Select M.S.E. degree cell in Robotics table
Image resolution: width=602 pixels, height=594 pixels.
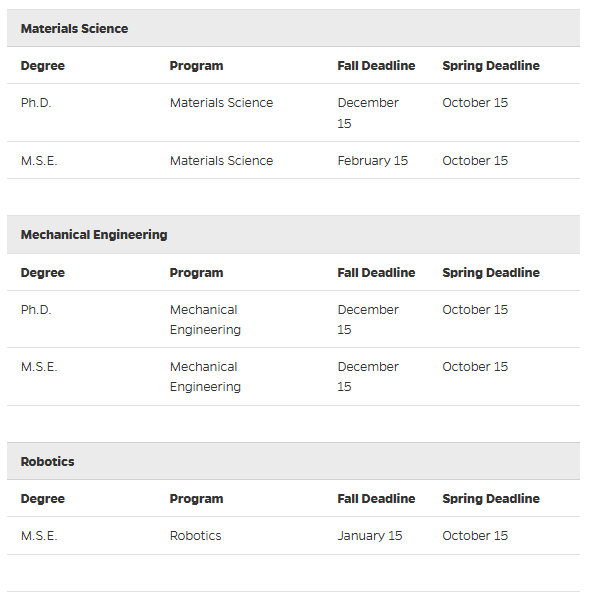pos(39,536)
